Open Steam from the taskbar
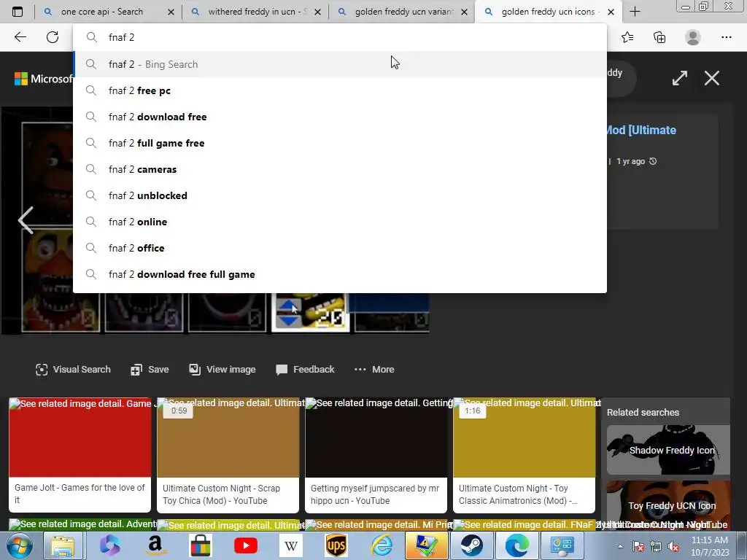747x560 pixels. 472,545
